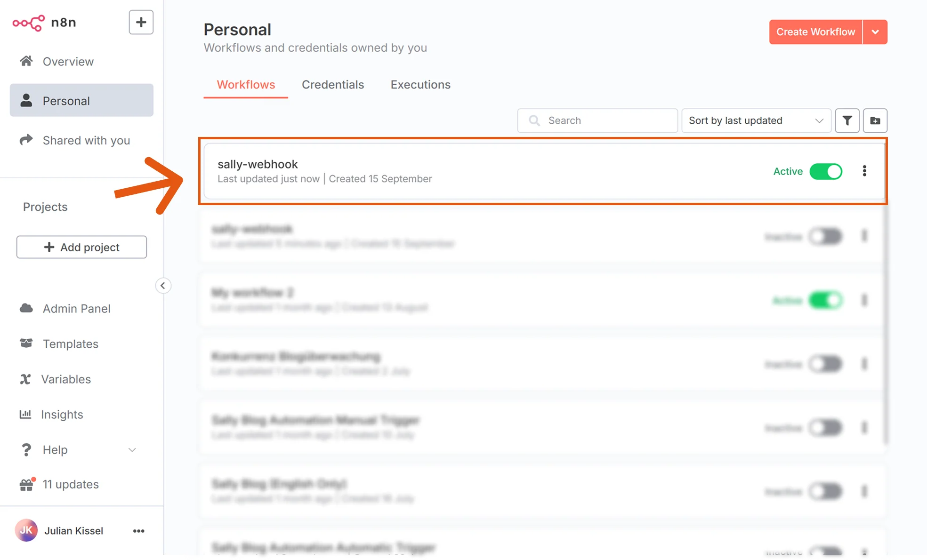Click the Add project button
This screenshot has width=927, height=560.
pos(81,247)
